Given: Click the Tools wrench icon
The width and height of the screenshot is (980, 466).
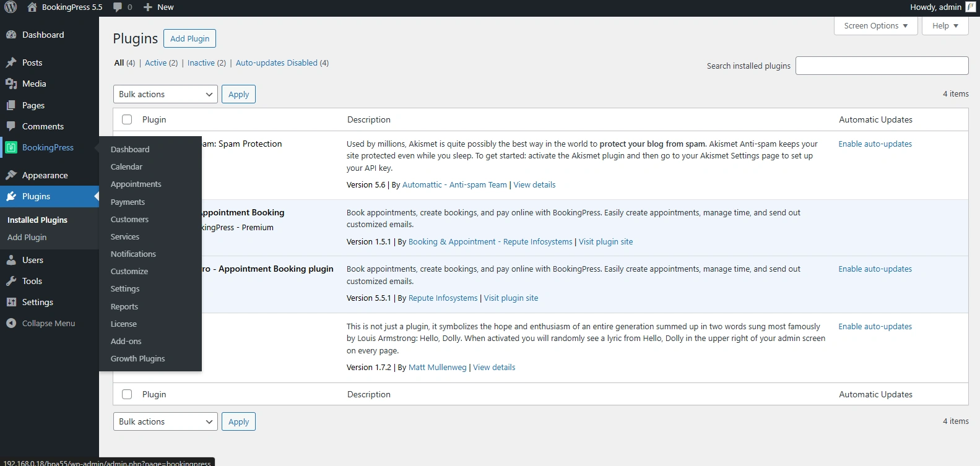Looking at the screenshot, I should point(11,281).
